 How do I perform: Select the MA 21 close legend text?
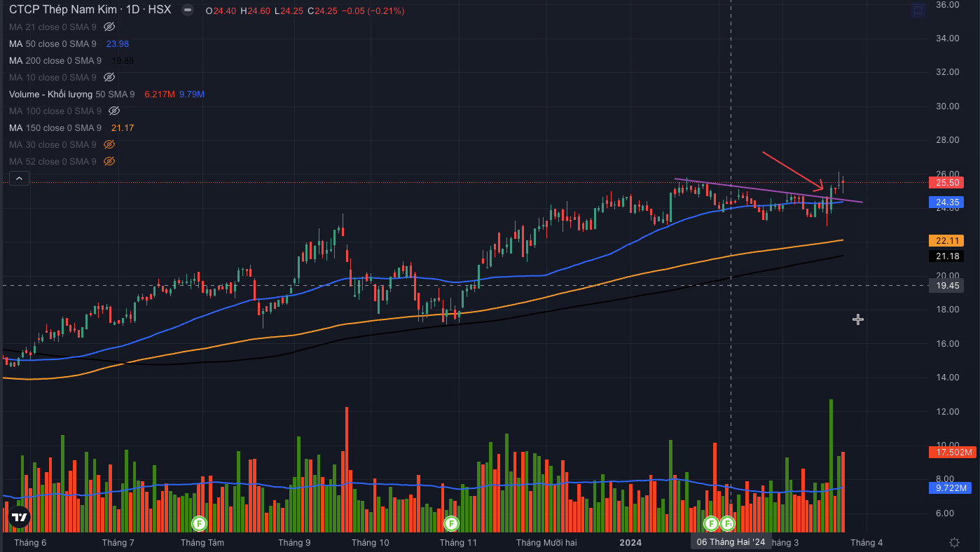click(x=53, y=27)
